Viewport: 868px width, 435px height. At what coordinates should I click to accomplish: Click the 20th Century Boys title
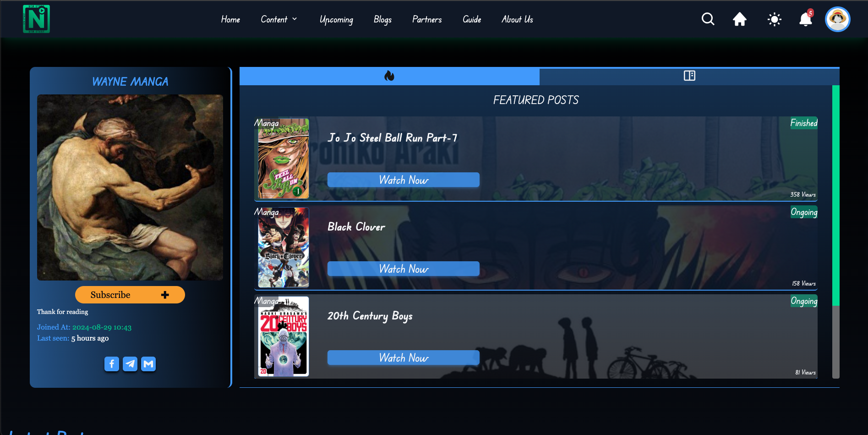[370, 316]
